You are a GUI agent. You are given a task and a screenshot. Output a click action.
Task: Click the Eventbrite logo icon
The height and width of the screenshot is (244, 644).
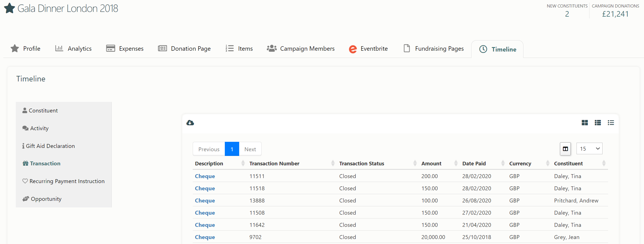pyautogui.click(x=353, y=49)
